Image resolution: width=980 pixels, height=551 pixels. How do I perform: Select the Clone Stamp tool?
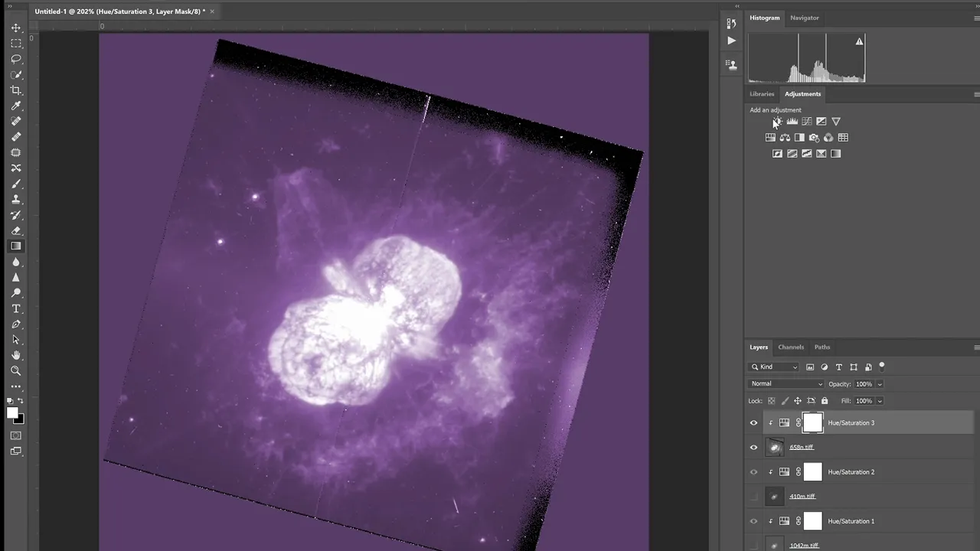click(16, 199)
